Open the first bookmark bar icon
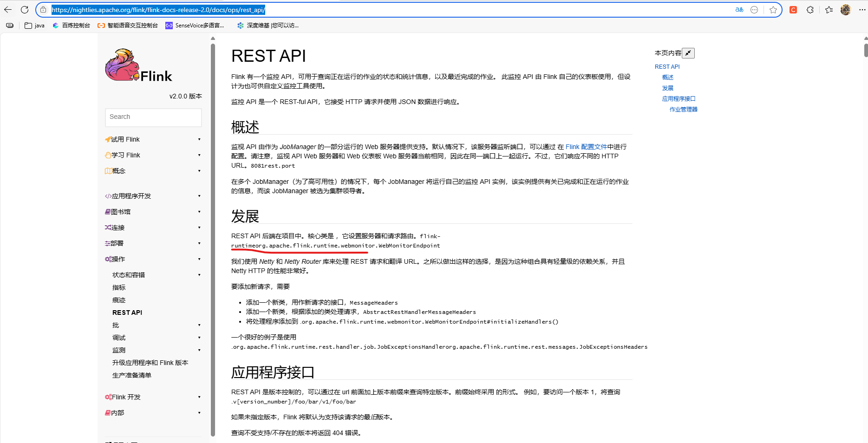The image size is (868, 443). (x=10, y=26)
